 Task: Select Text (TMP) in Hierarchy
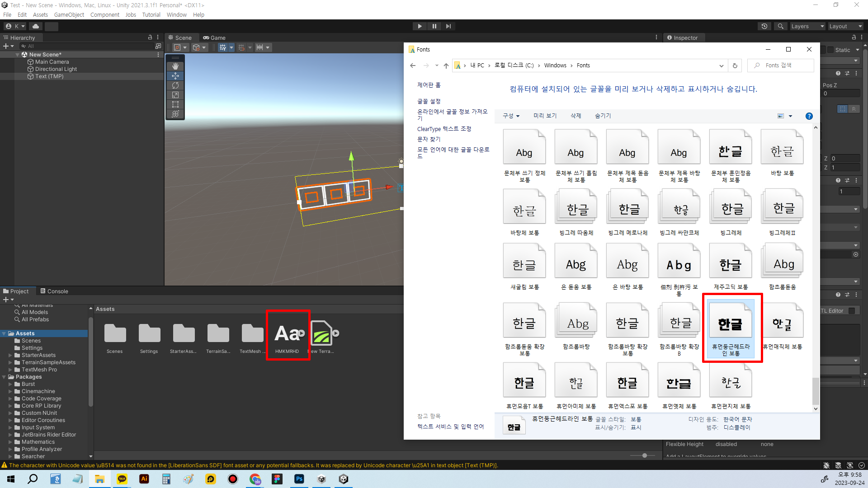point(49,76)
